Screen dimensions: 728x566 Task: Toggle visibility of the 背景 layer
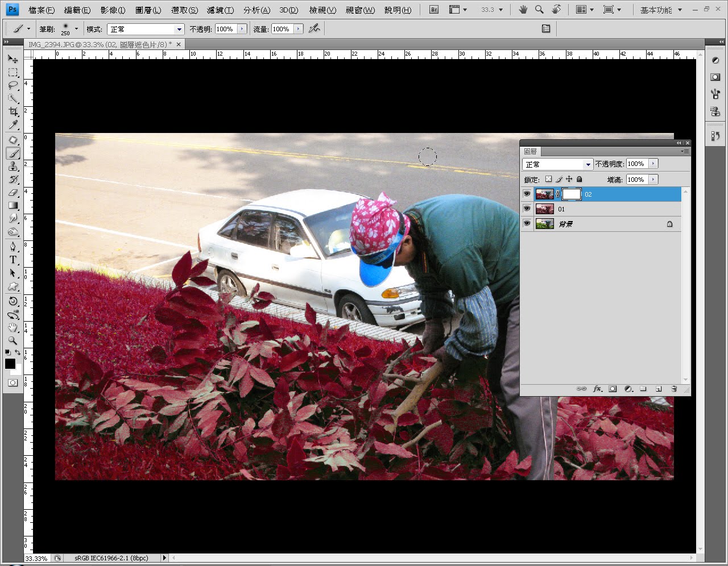[527, 224]
